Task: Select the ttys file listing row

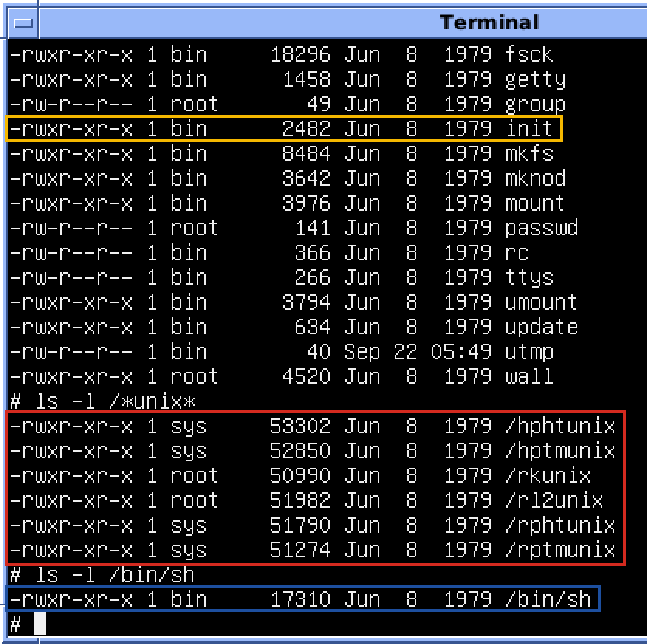Action: pyautogui.click(x=281, y=278)
